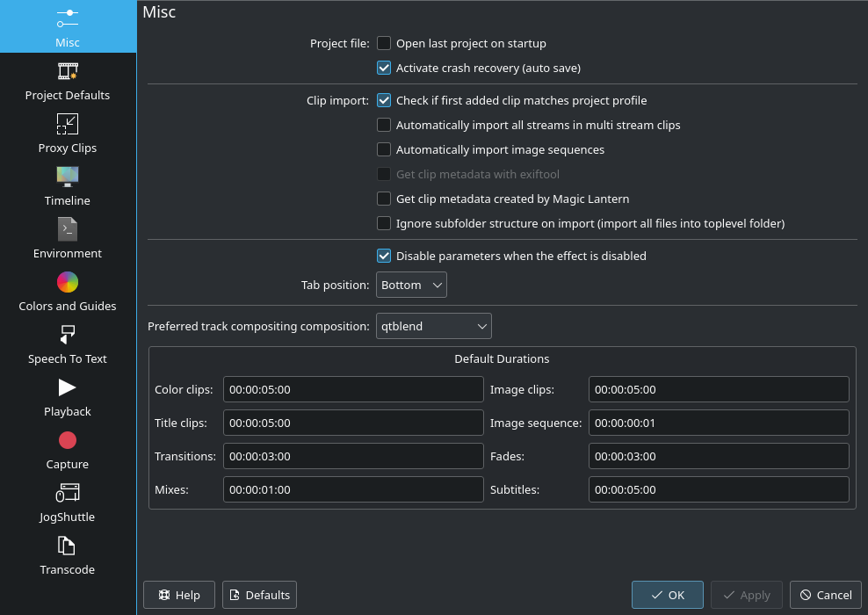This screenshot has height=615, width=868.
Task: Expand the preferred track compositing qtblend dropdown
Action: (x=433, y=326)
